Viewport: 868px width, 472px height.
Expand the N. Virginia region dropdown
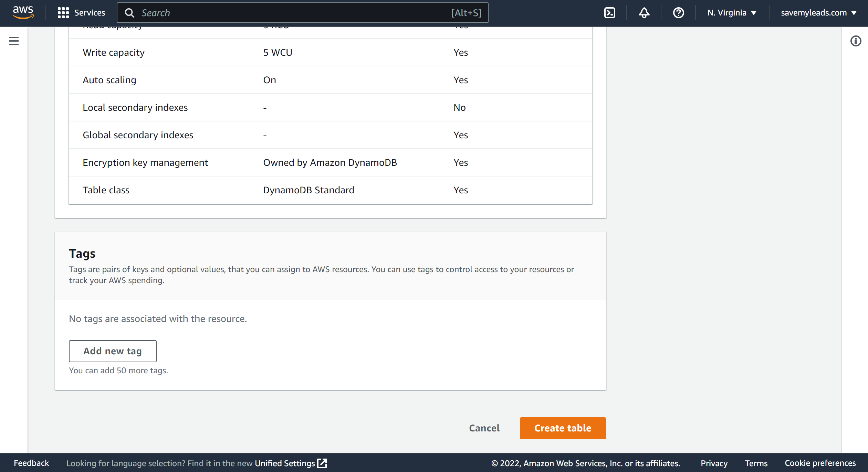coord(732,13)
